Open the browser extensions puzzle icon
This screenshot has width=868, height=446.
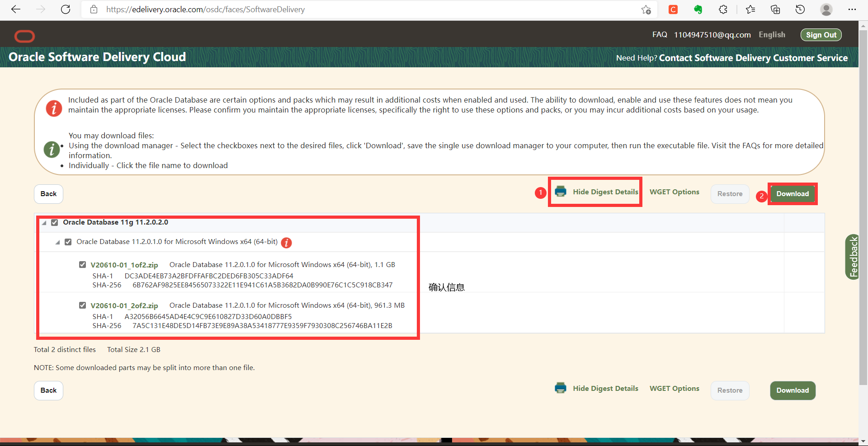(723, 9)
